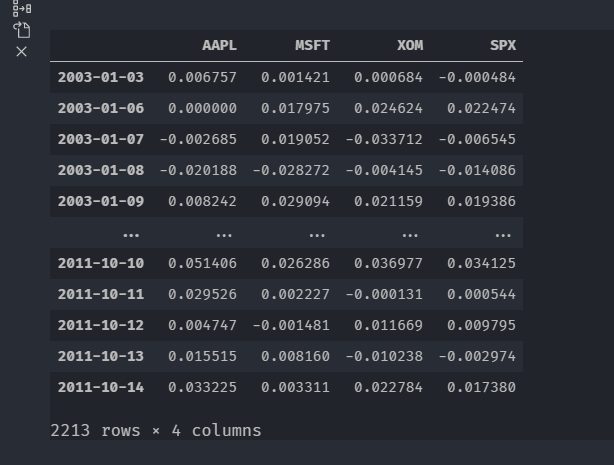Click SPX value 0.017380
The image size is (614, 465).
click(481, 387)
